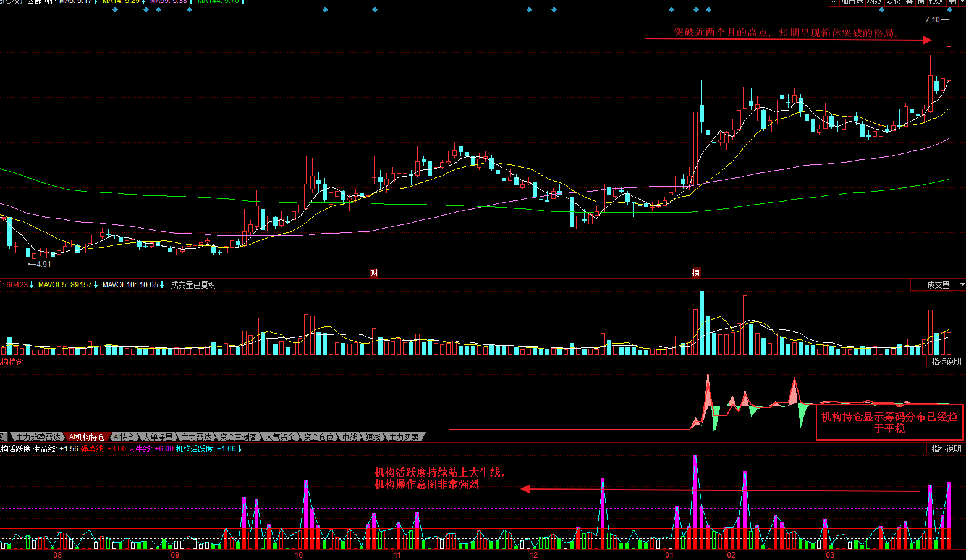Click the 预测 forecast button
Viewport: 966px width, 560px height.
(x=936, y=2)
